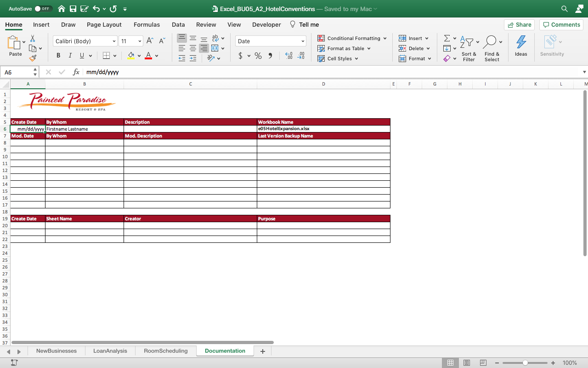Click the Name Box showing A6
588x368 pixels.
pos(17,72)
